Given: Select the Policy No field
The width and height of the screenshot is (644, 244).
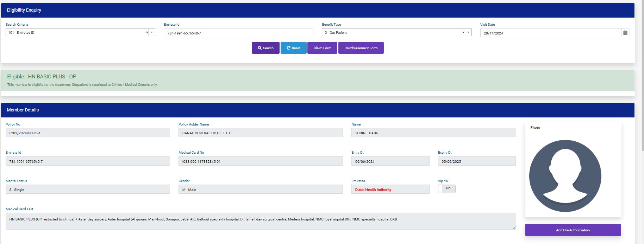Looking at the screenshot, I should click(x=88, y=133).
